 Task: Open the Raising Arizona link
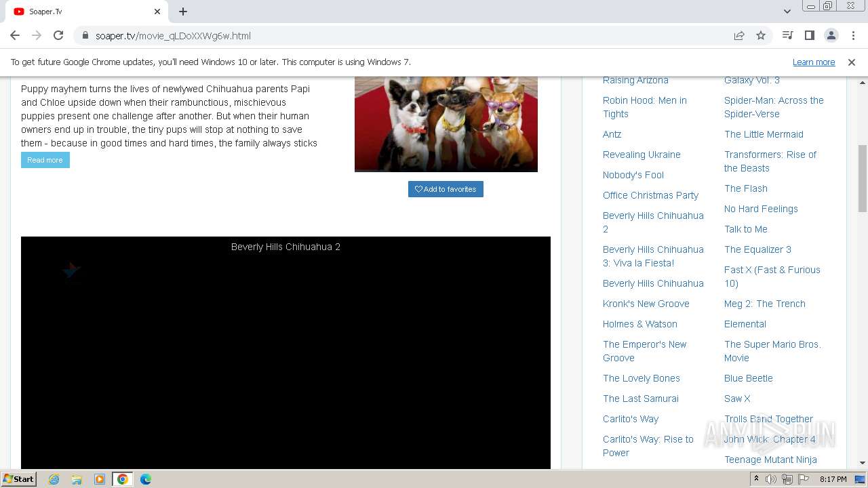pyautogui.click(x=635, y=80)
